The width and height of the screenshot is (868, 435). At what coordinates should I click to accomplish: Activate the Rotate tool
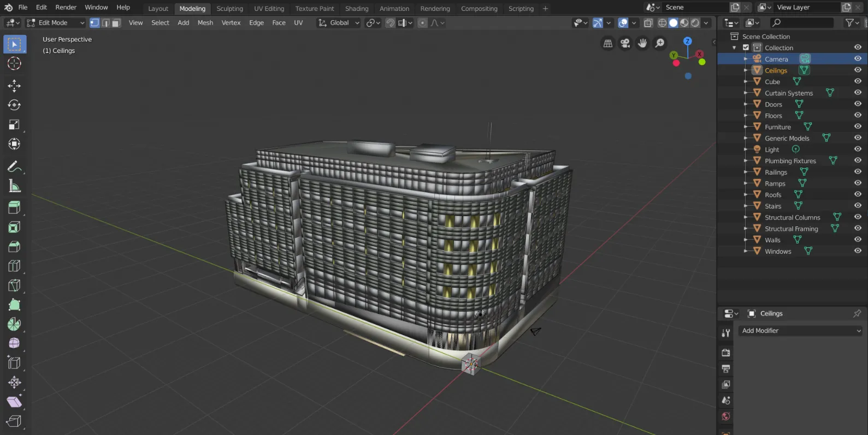click(x=14, y=105)
